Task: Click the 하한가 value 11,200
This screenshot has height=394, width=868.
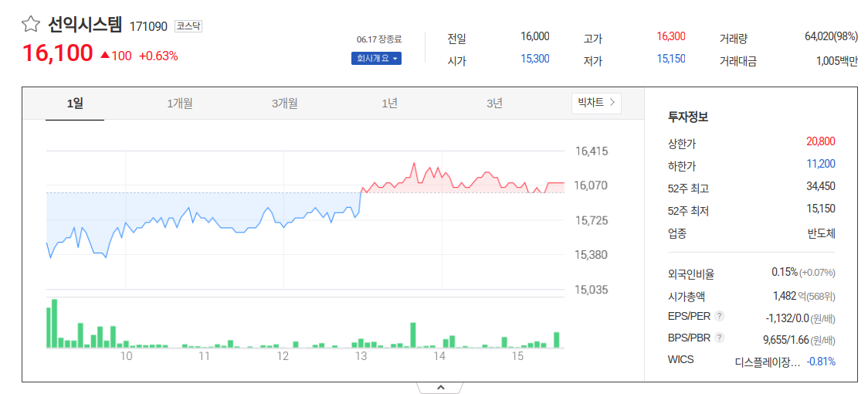Action: pos(821,164)
